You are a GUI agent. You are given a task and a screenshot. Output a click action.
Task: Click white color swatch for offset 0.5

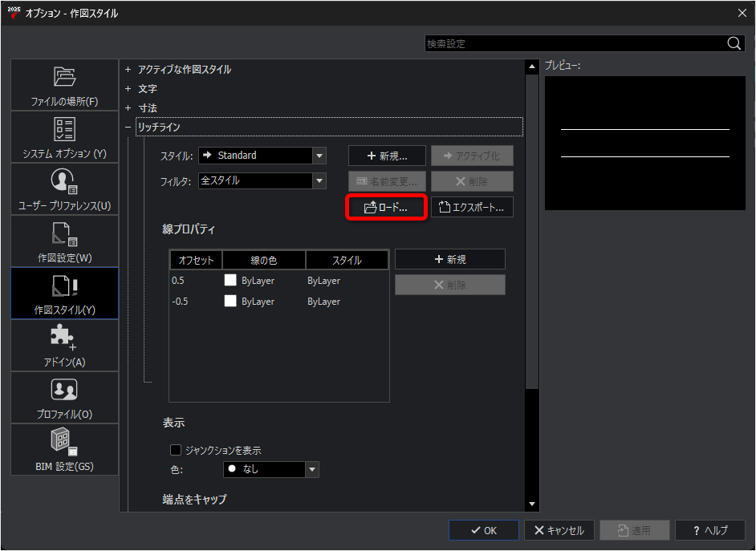230,281
